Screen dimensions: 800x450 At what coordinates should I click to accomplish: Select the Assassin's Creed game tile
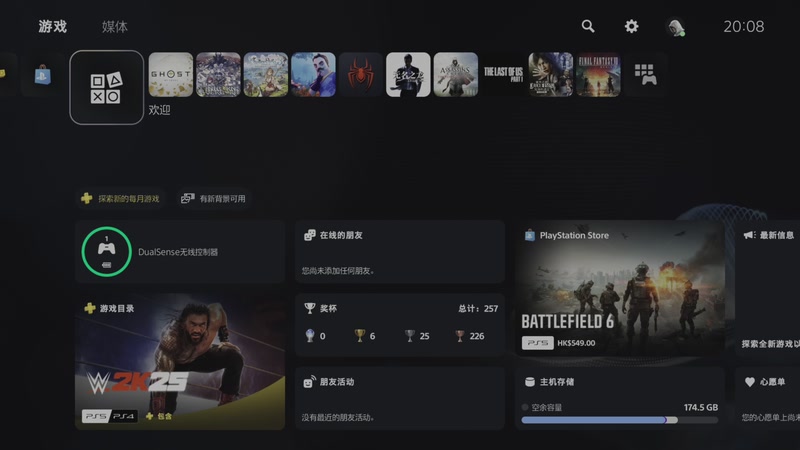click(x=456, y=74)
